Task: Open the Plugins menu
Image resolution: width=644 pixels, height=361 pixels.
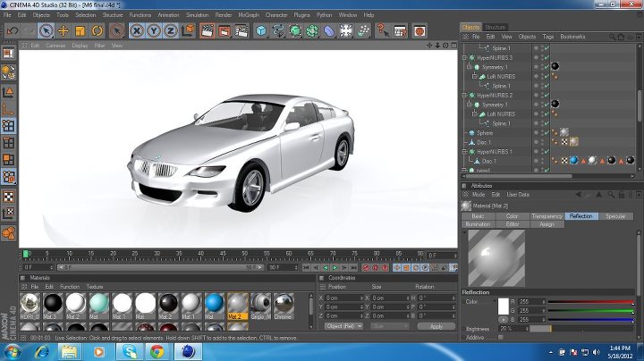Action: point(302,15)
